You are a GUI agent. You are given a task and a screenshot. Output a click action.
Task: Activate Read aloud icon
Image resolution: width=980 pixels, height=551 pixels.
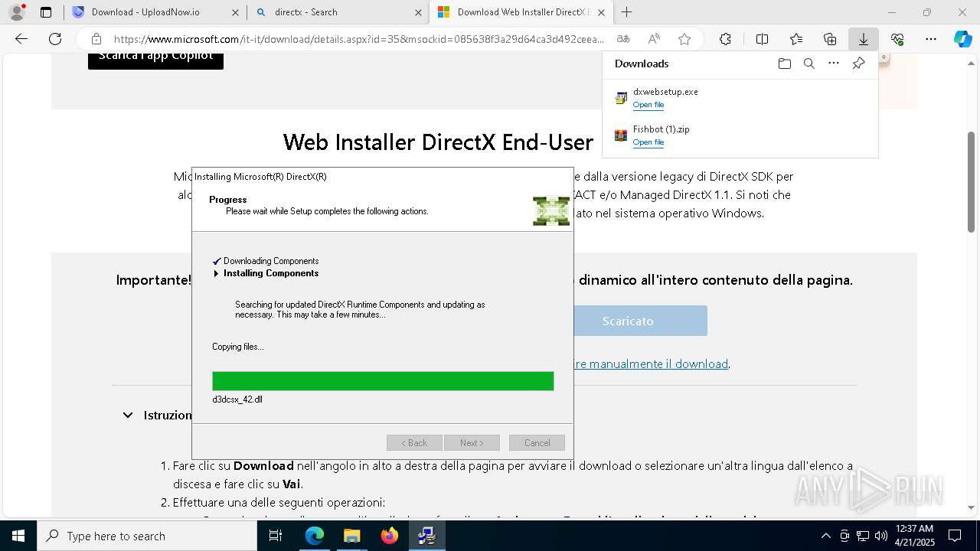point(654,39)
